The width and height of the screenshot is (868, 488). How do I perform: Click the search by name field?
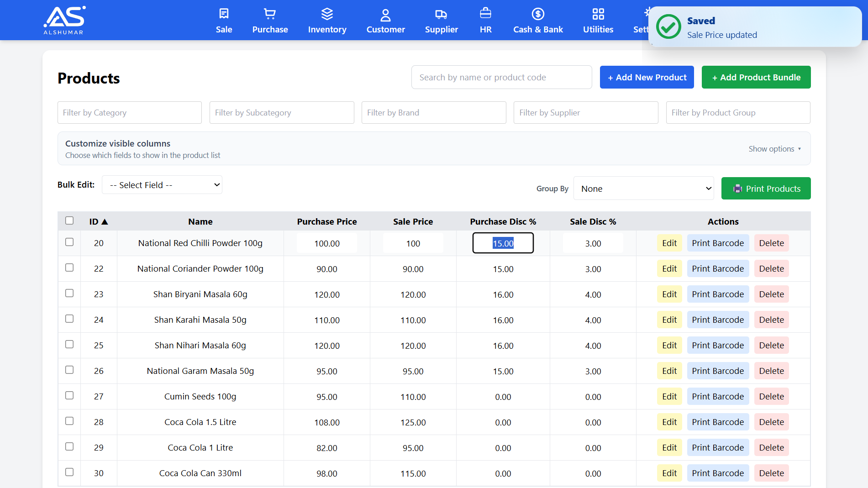[501, 77]
